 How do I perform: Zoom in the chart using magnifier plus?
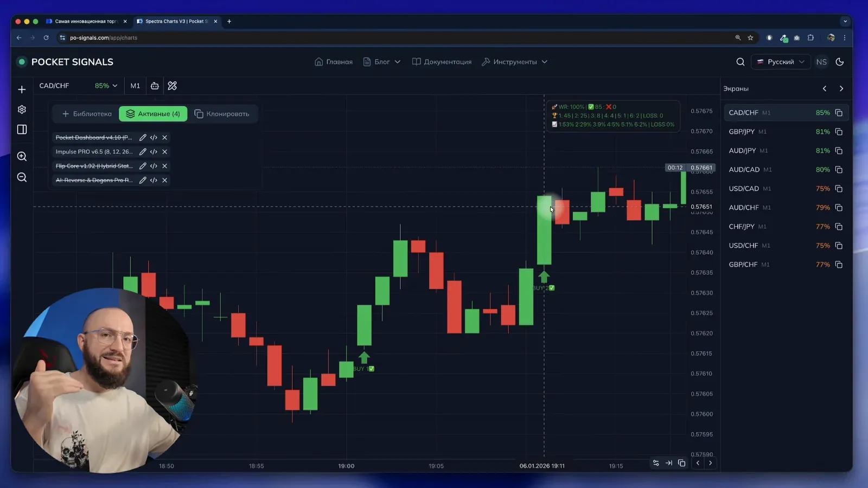[22, 157]
